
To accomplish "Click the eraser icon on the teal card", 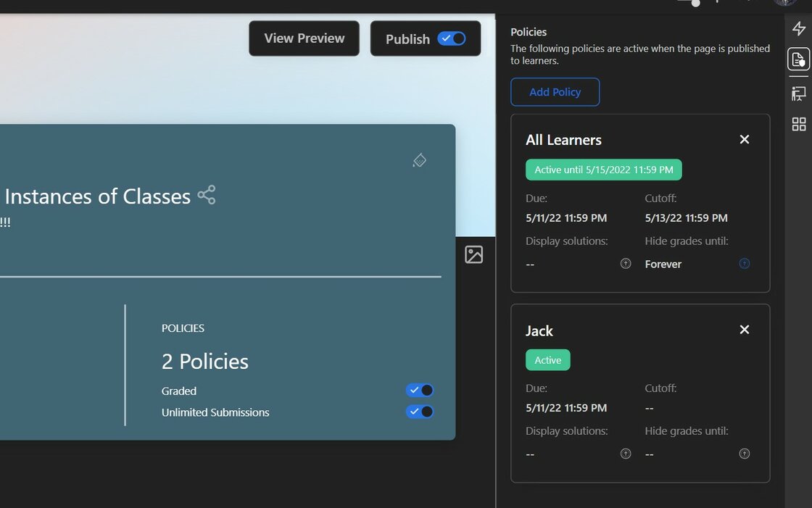I will click(419, 160).
